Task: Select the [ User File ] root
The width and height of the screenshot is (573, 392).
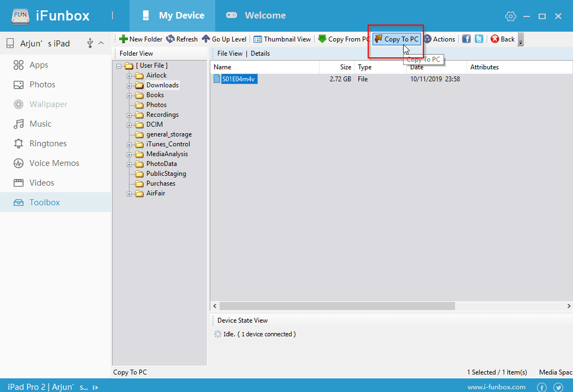Action: (x=152, y=66)
